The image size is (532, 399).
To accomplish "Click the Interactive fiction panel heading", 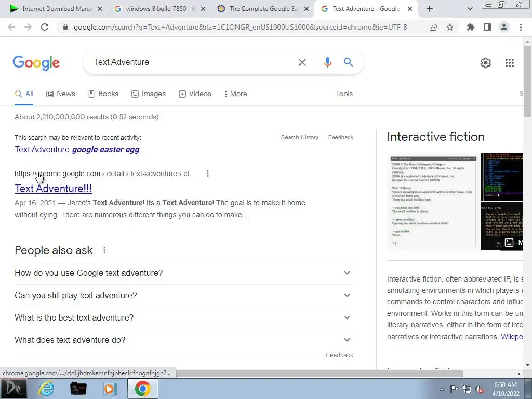I will point(436,137).
